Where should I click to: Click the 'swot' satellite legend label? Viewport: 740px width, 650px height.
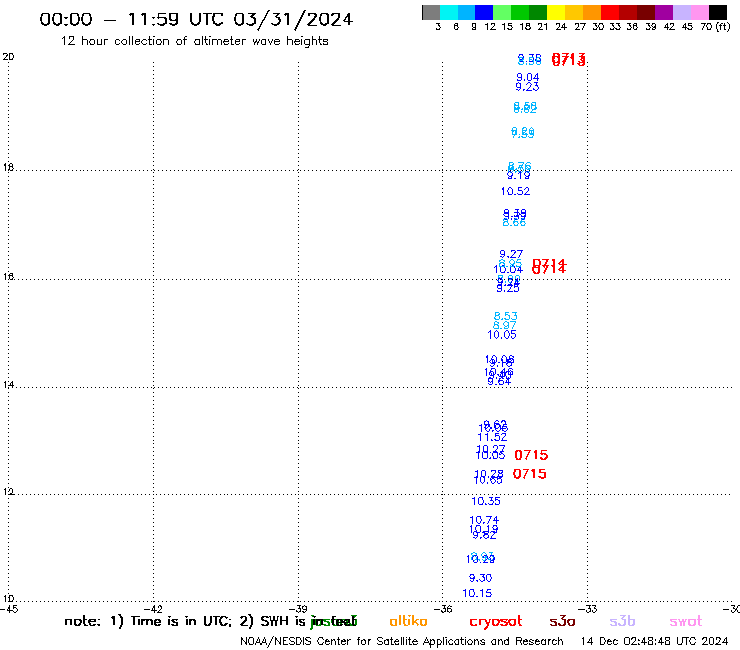[x=686, y=621]
